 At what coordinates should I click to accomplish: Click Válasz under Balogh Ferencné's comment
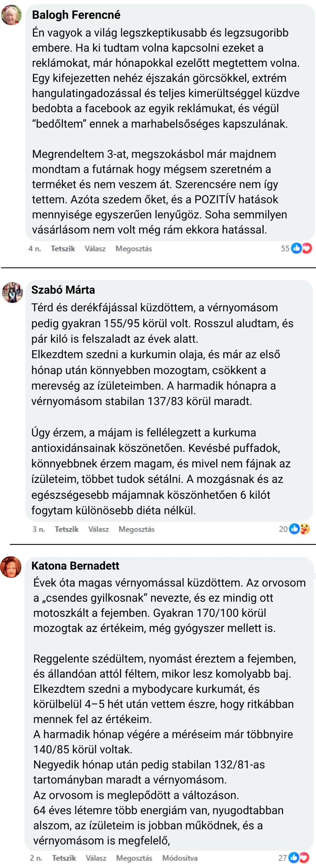click(95, 249)
